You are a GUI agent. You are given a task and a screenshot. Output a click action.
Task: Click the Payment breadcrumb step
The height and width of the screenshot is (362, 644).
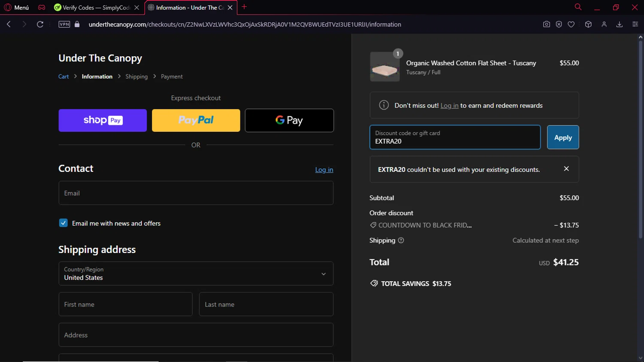(172, 76)
